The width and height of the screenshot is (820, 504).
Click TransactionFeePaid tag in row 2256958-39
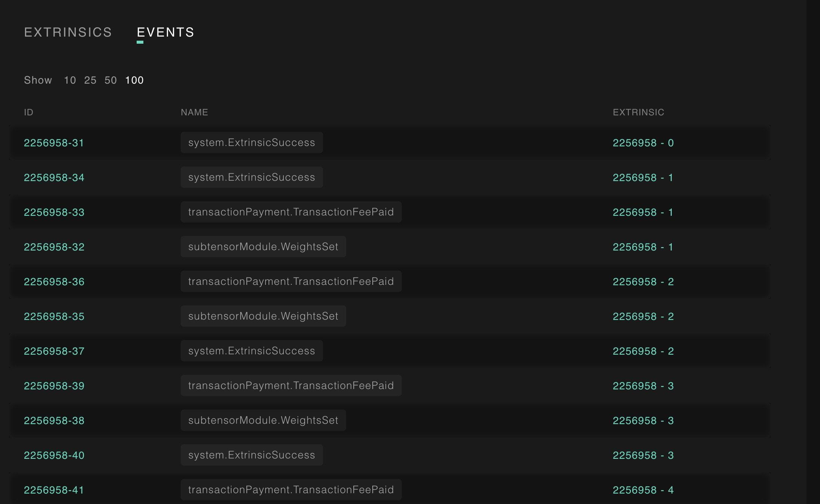click(291, 386)
